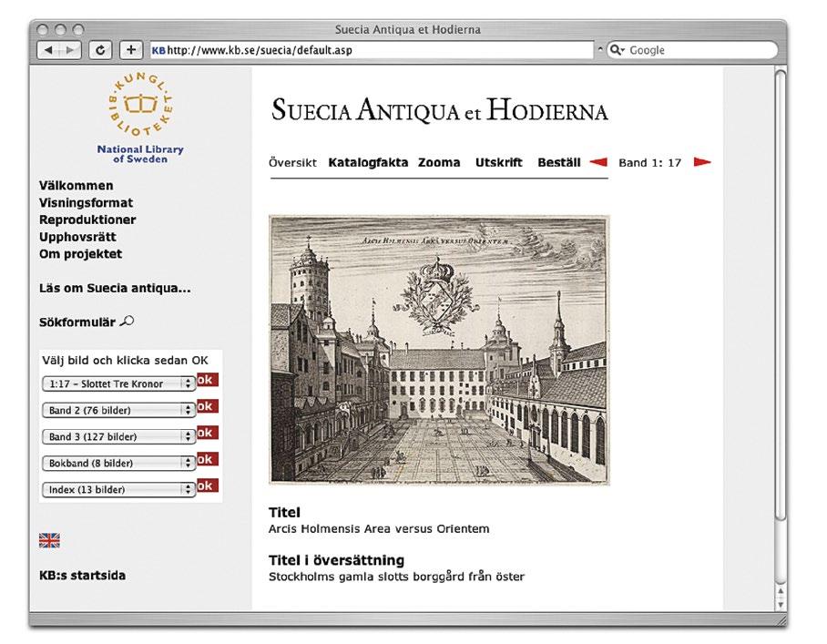Click the plus add-bookmark button
Image resolution: width=827 pixels, height=644 pixels.
coord(131,50)
